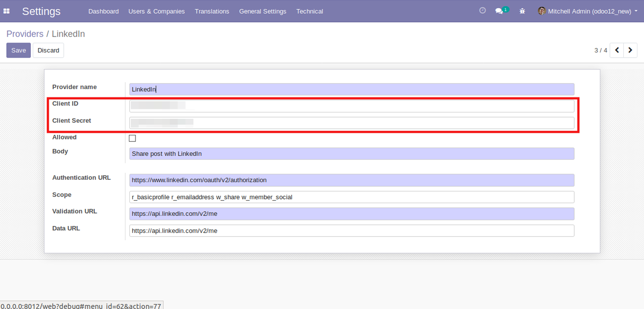Screen dimensions: 644x309
Task: Click the Client Secret input field
Action: [352, 123]
